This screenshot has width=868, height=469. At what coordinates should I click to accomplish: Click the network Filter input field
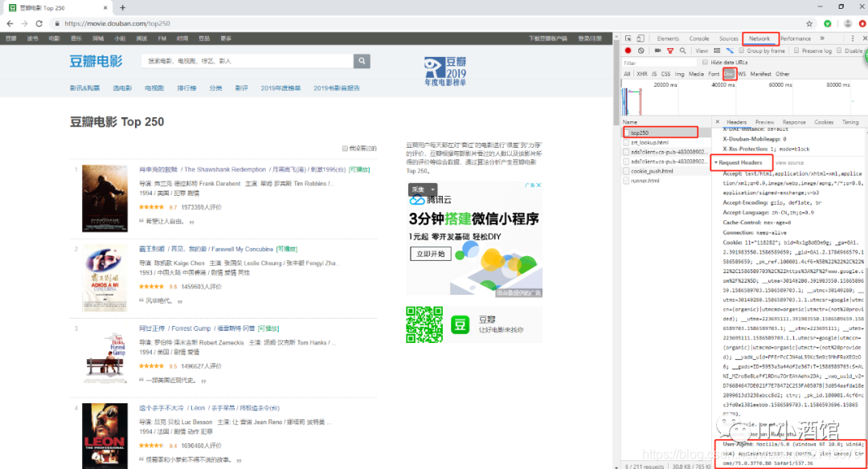657,63
